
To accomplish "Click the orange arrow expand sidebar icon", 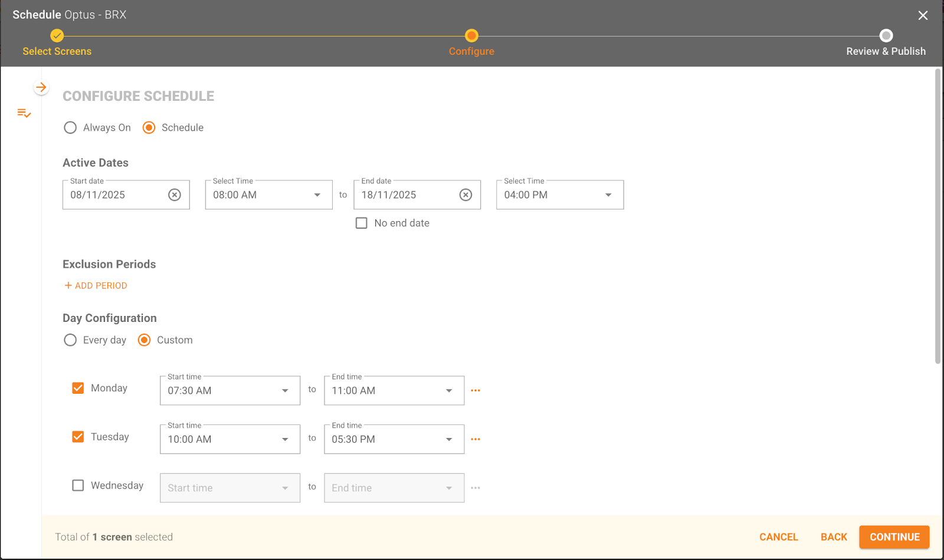I will click(x=41, y=88).
